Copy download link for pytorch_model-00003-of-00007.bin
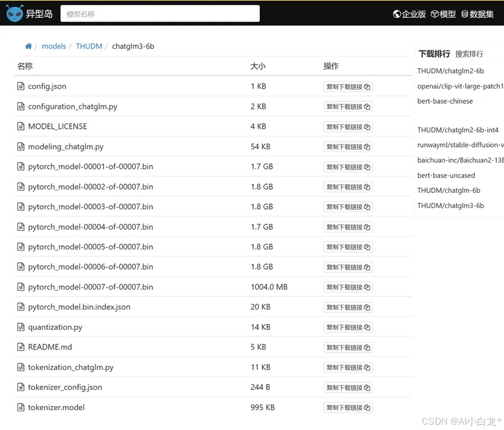 pos(348,207)
